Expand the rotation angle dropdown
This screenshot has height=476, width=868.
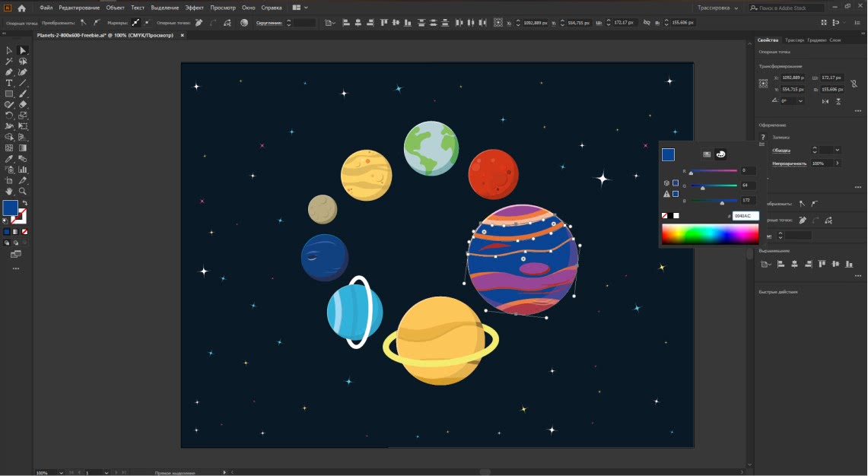coord(801,100)
